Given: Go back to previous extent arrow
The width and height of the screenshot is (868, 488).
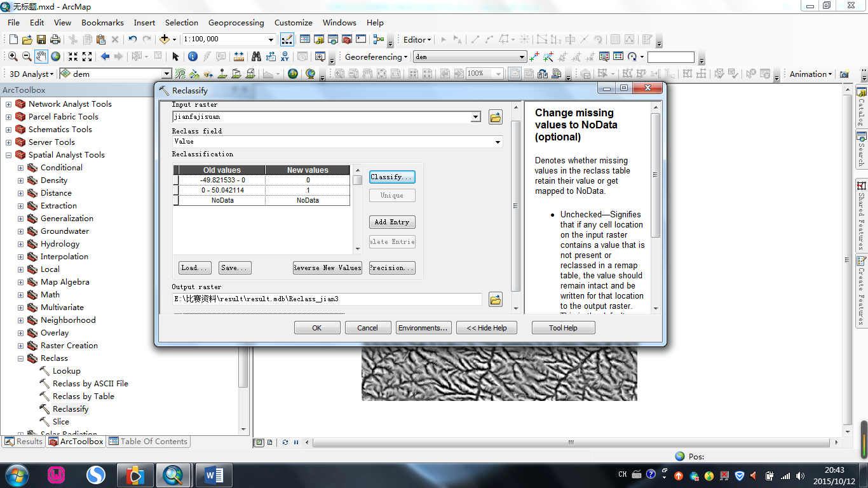Looking at the screenshot, I should (x=105, y=57).
